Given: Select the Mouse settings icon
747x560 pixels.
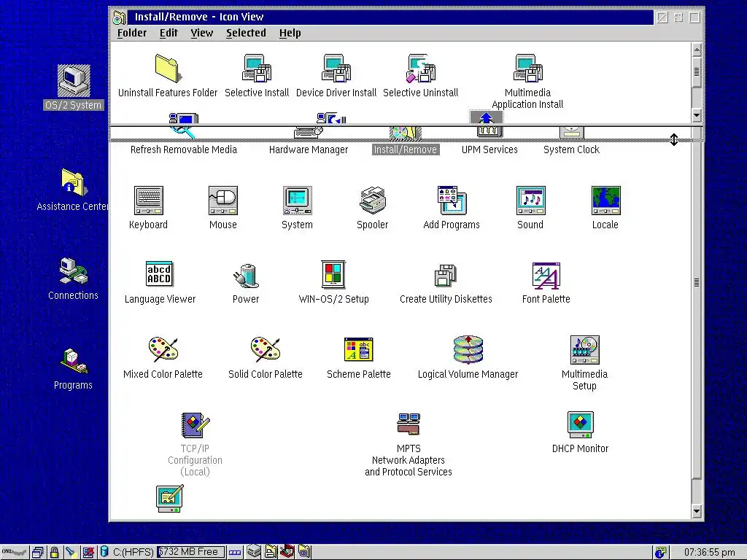Looking at the screenshot, I should 223,200.
